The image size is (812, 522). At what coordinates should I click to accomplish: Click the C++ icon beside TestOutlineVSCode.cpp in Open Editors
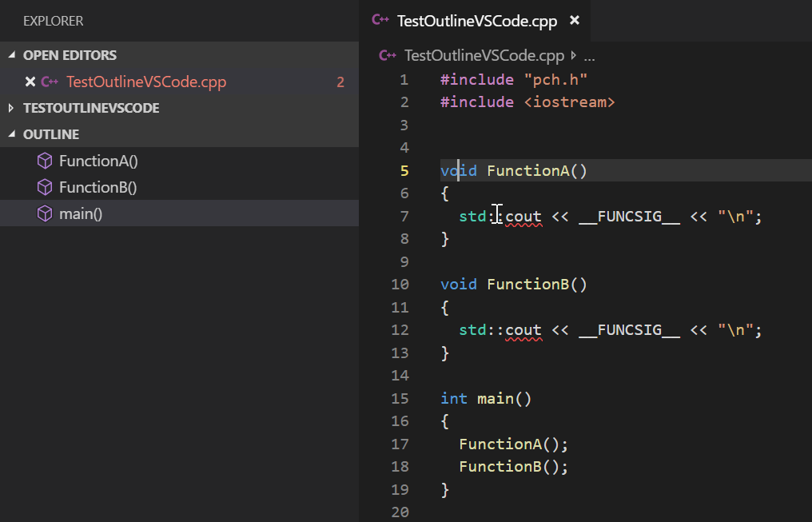coord(50,81)
